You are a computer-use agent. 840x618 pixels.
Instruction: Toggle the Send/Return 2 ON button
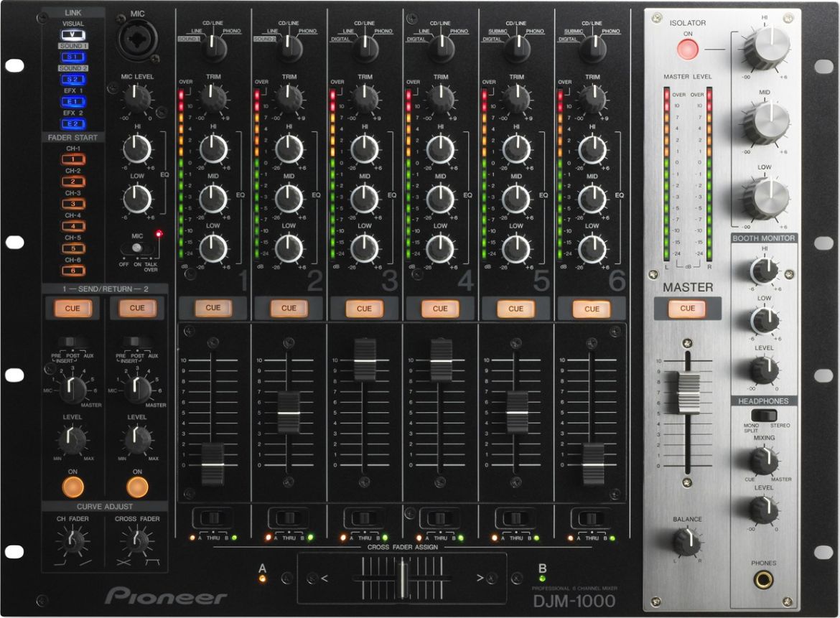tap(137, 487)
